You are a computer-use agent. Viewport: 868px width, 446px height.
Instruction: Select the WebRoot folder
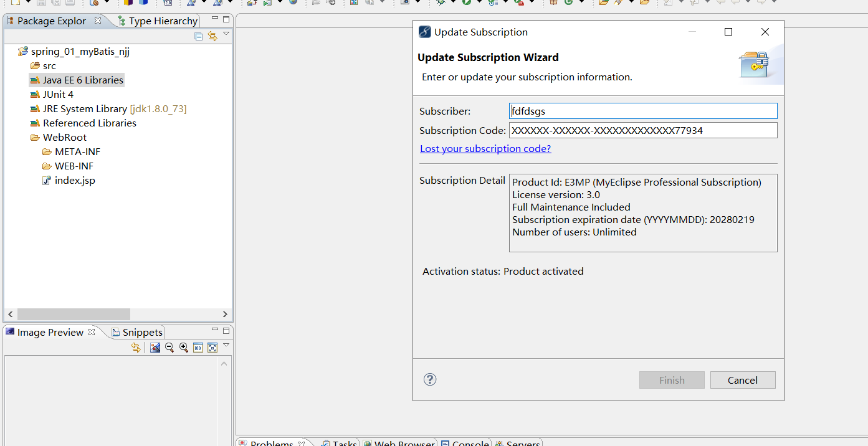coord(65,137)
